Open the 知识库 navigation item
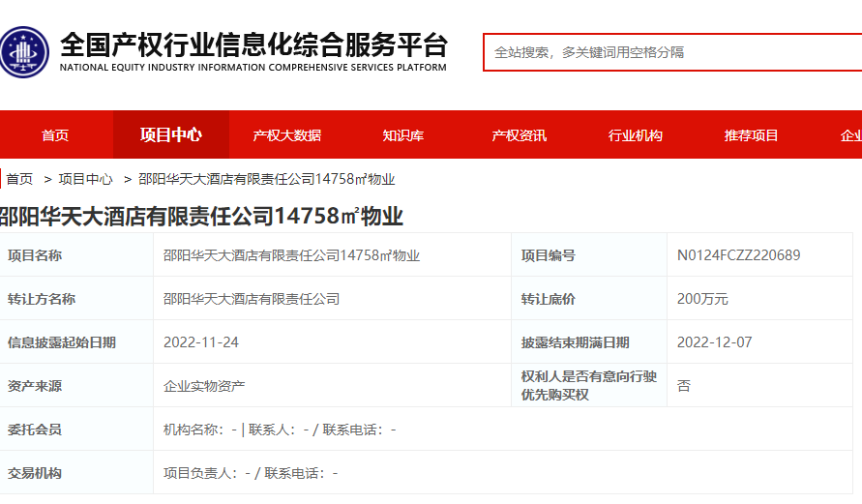This screenshot has width=862, height=504. 403,135
